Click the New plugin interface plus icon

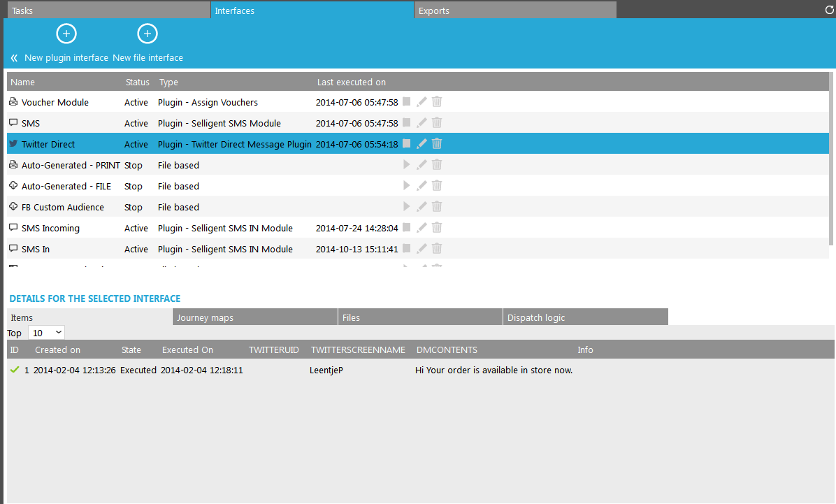pos(66,34)
